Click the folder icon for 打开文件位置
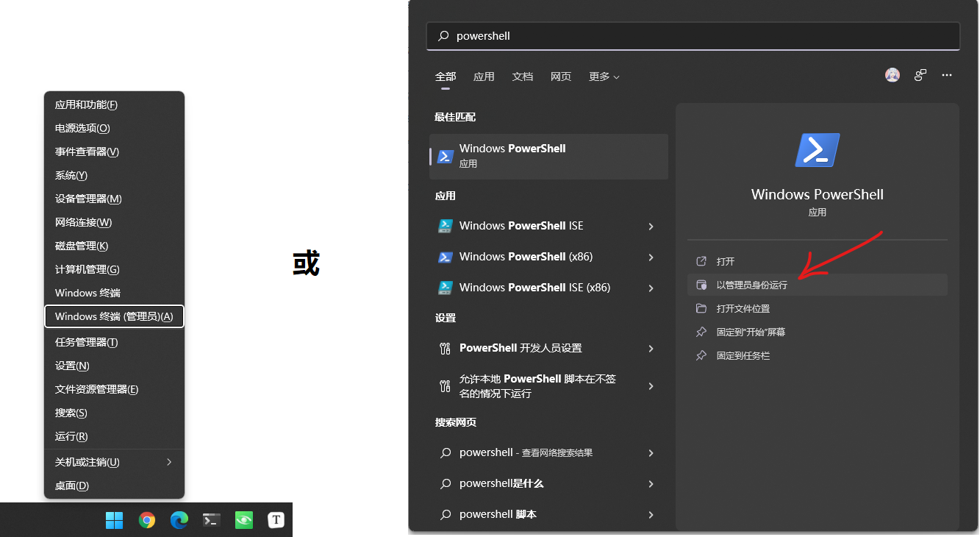This screenshot has width=980, height=537. click(x=701, y=308)
